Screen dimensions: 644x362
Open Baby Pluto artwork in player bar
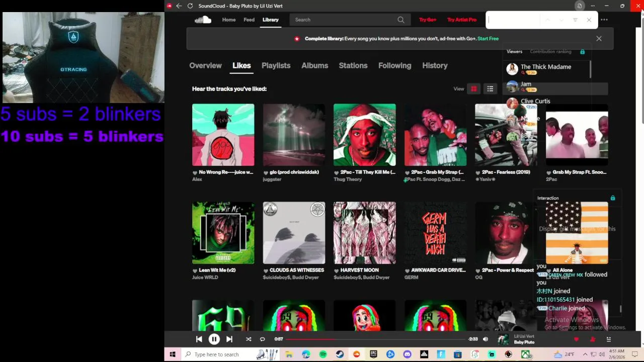pos(503,339)
